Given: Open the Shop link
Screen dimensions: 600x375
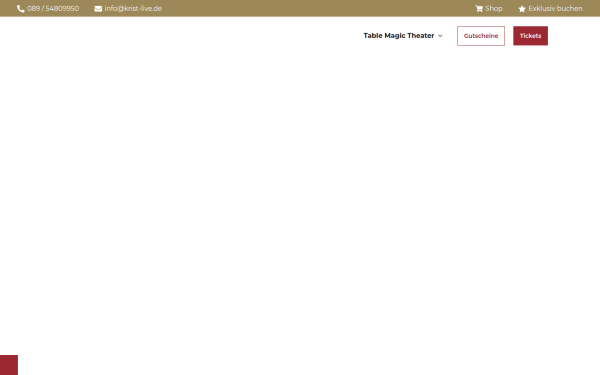Looking at the screenshot, I should click(x=494, y=8).
